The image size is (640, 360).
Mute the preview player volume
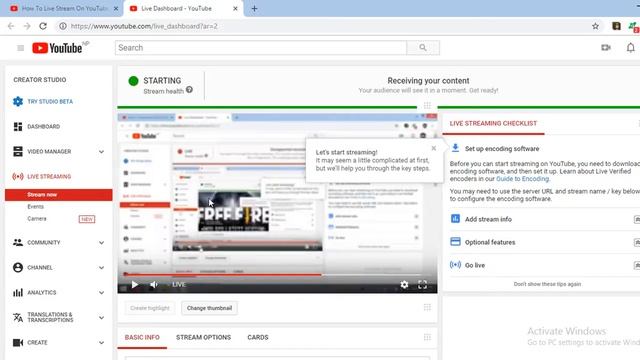[x=154, y=284]
